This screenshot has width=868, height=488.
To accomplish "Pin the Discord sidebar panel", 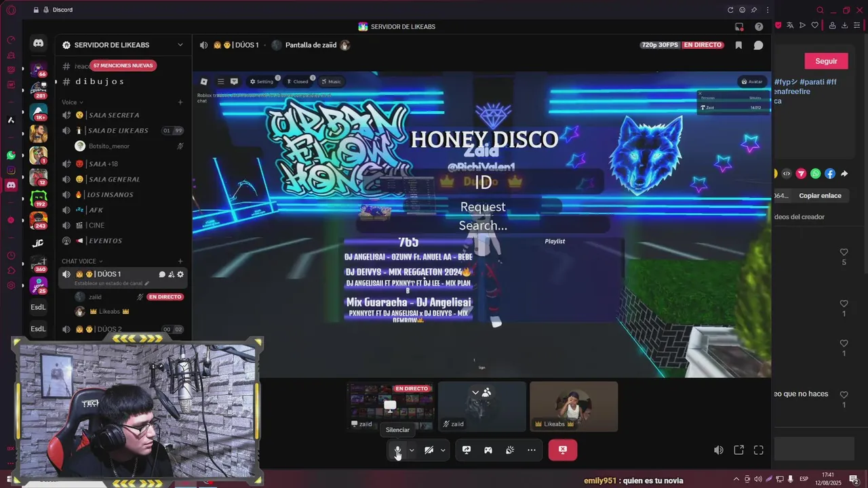I will coord(754,10).
